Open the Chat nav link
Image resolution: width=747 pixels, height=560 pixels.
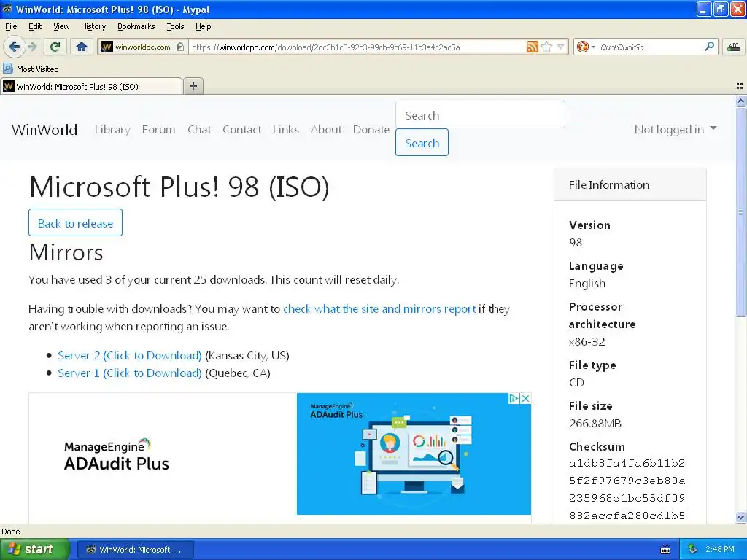click(199, 130)
